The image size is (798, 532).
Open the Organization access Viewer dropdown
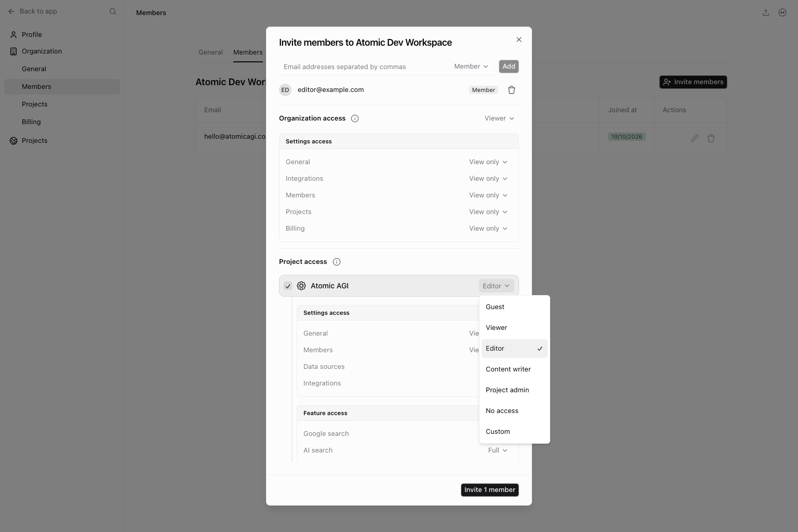(499, 118)
